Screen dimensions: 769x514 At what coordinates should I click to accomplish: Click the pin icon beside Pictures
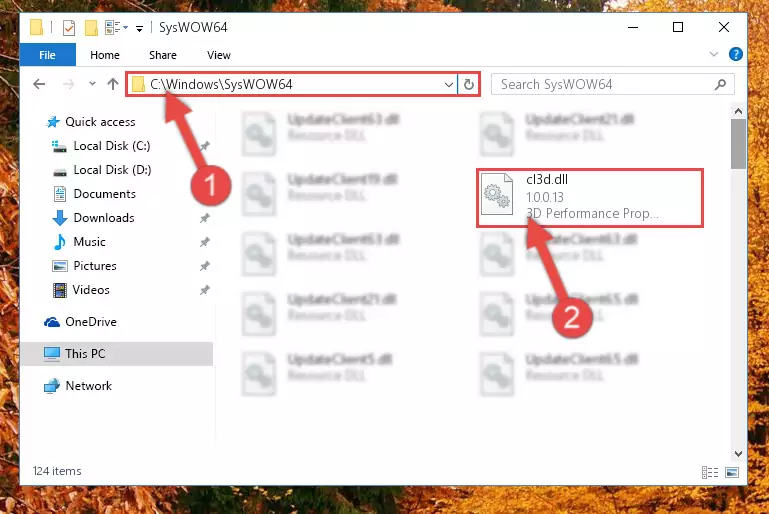coord(205,266)
